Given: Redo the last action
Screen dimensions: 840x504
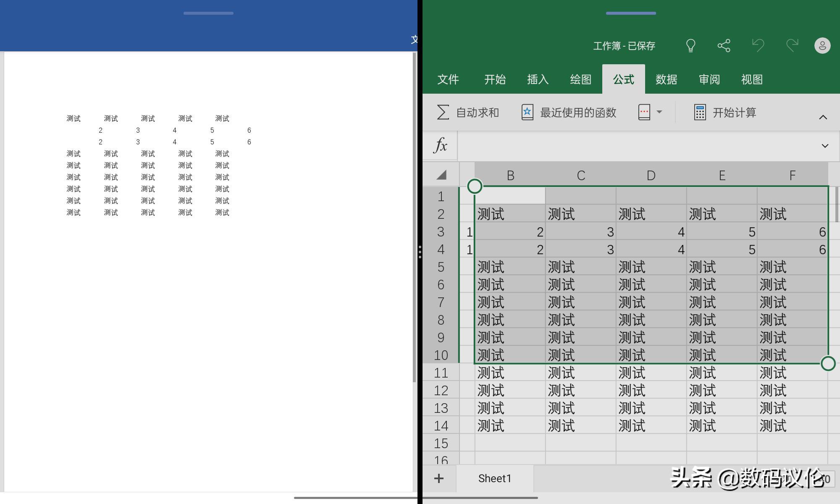Looking at the screenshot, I should 792,45.
